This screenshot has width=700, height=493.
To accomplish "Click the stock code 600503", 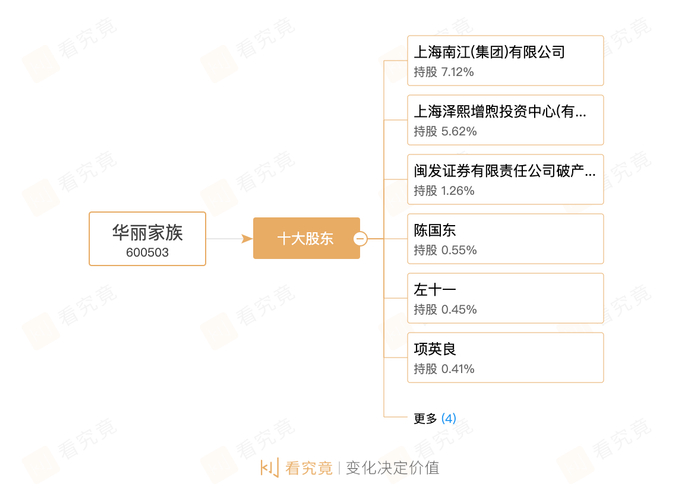I will click(x=147, y=253).
